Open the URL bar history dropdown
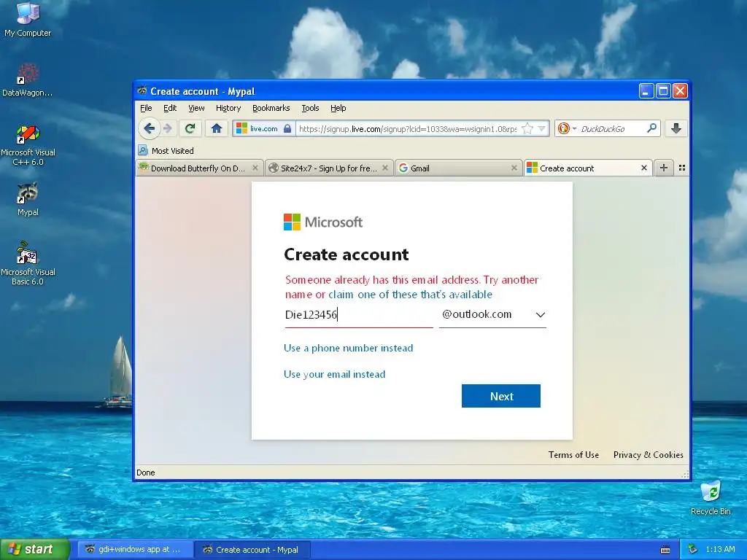The image size is (747, 560). coord(542,128)
